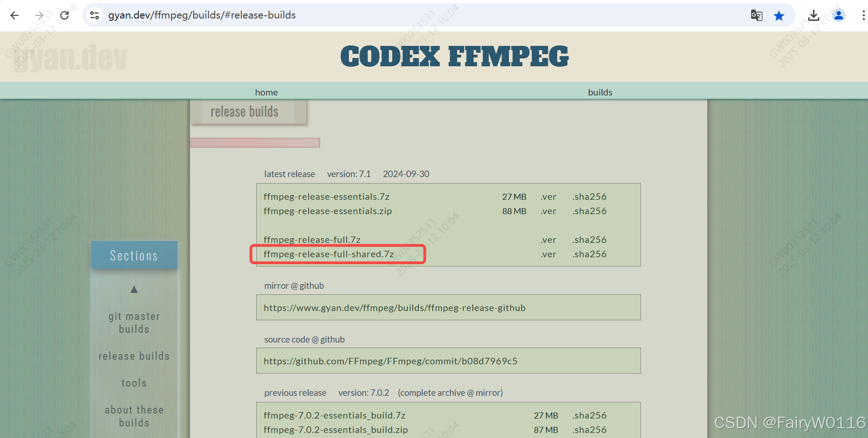
Task: Download ffmpeg-release-essentials.zip
Action: tap(328, 211)
